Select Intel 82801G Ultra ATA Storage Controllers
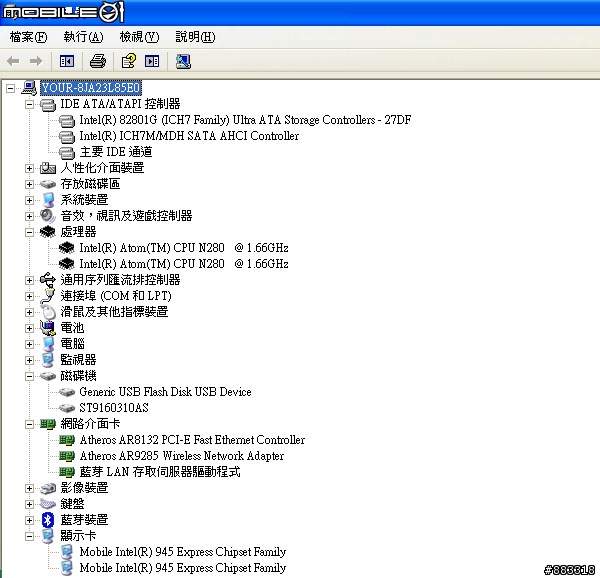The image size is (600, 578). (x=245, y=120)
